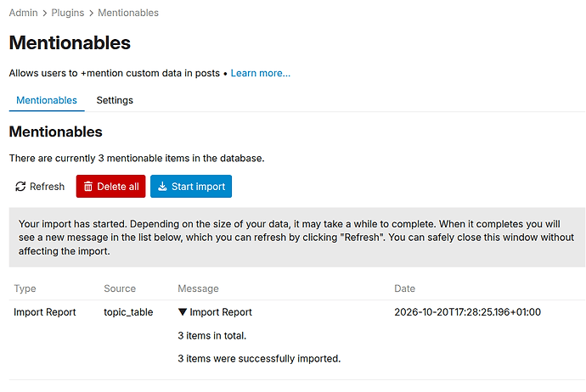
Task: Click the red Delete all button
Action: 110,187
